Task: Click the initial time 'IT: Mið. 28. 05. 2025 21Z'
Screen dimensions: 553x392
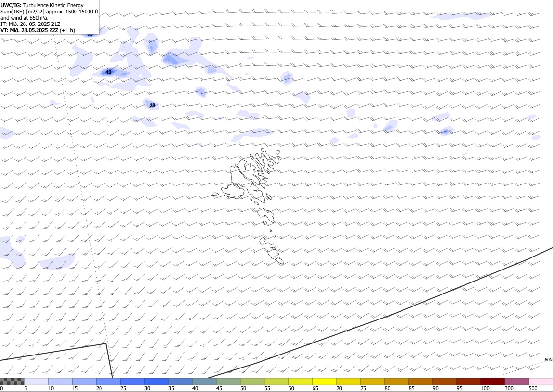Action: (x=30, y=24)
